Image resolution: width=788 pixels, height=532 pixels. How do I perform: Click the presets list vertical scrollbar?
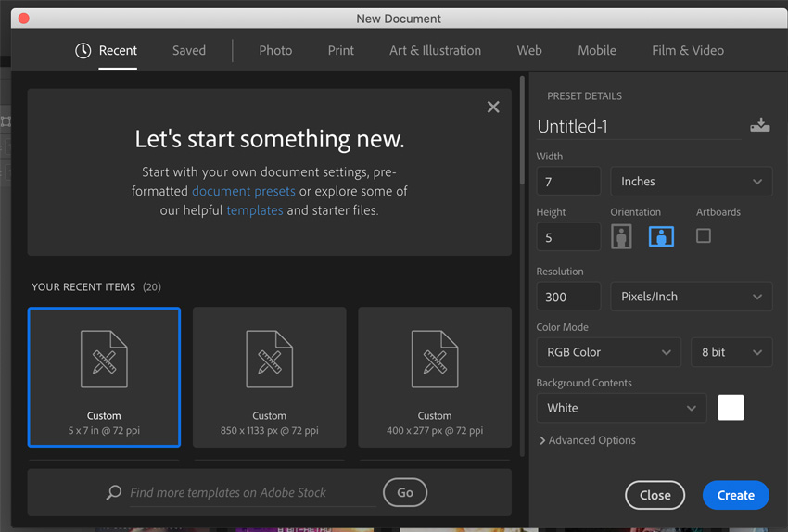click(522, 131)
